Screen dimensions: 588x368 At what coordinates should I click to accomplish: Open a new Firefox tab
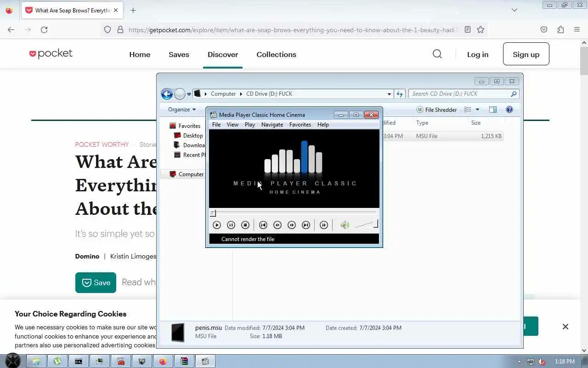(133, 10)
